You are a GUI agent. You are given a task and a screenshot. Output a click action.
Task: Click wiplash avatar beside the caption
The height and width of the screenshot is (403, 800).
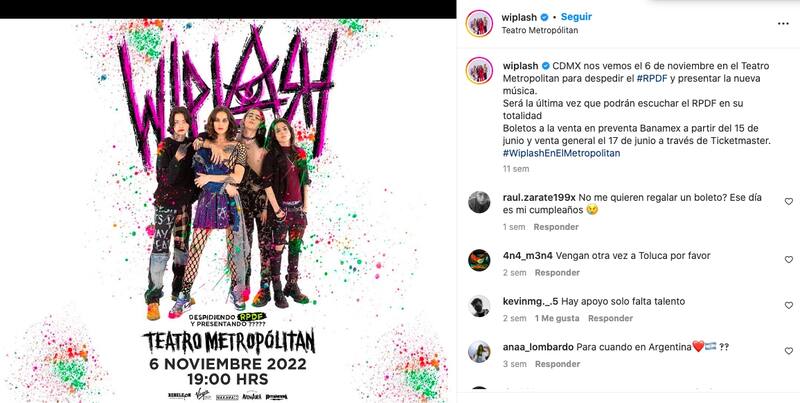point(479,70)
